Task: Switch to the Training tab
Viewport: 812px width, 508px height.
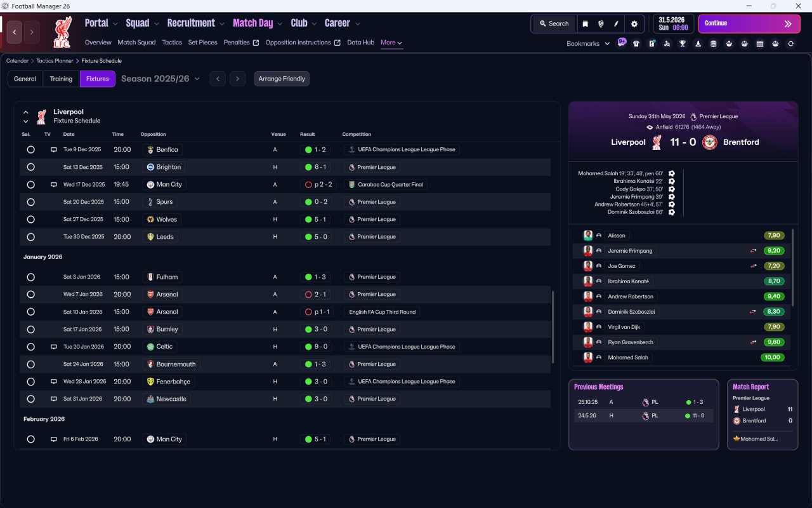Action: coord(61,79)
